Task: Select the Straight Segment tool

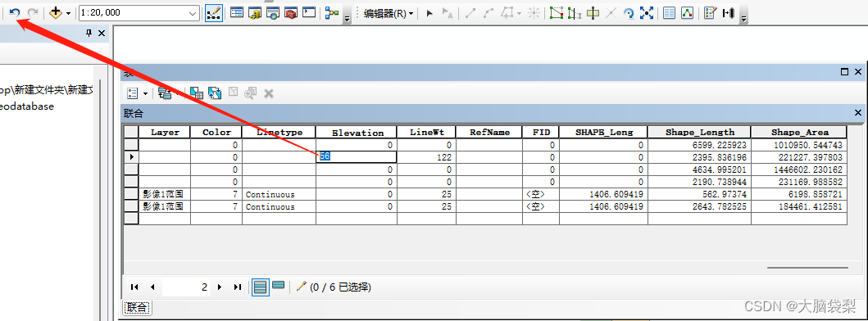Action: (x=470, y=13)
